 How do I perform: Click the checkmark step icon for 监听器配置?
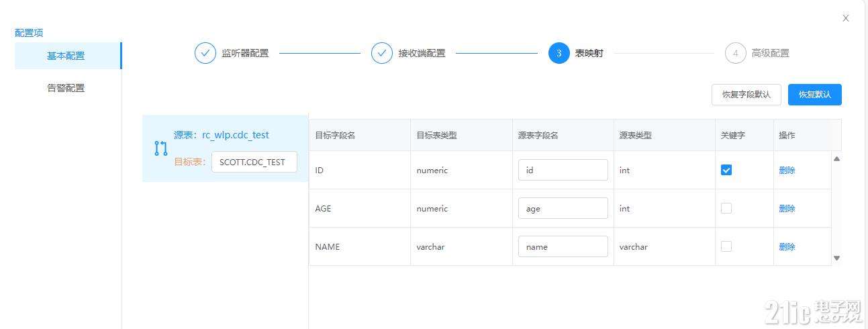click(205, 53)
